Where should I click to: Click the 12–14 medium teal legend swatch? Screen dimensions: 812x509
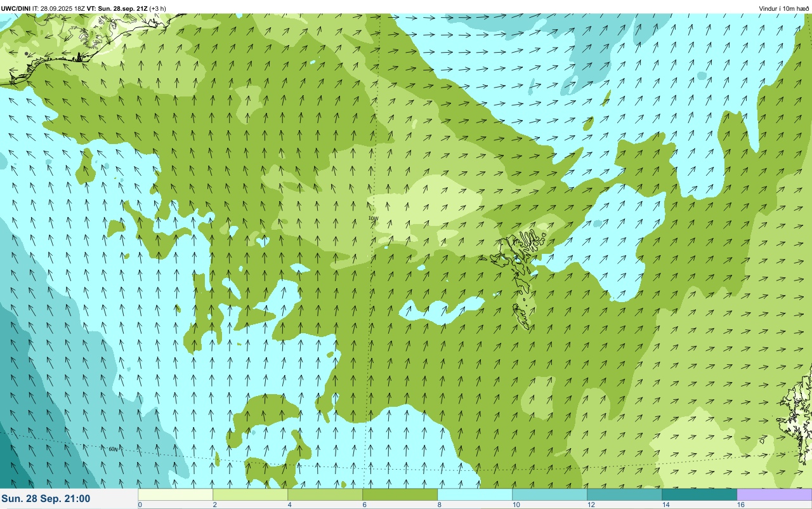pos(625,494)
